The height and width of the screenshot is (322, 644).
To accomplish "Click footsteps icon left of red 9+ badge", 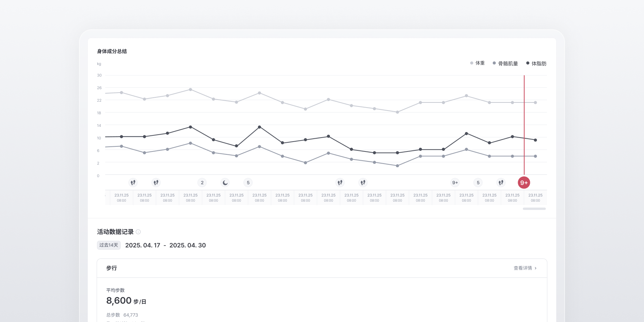I will coord(501,183).
